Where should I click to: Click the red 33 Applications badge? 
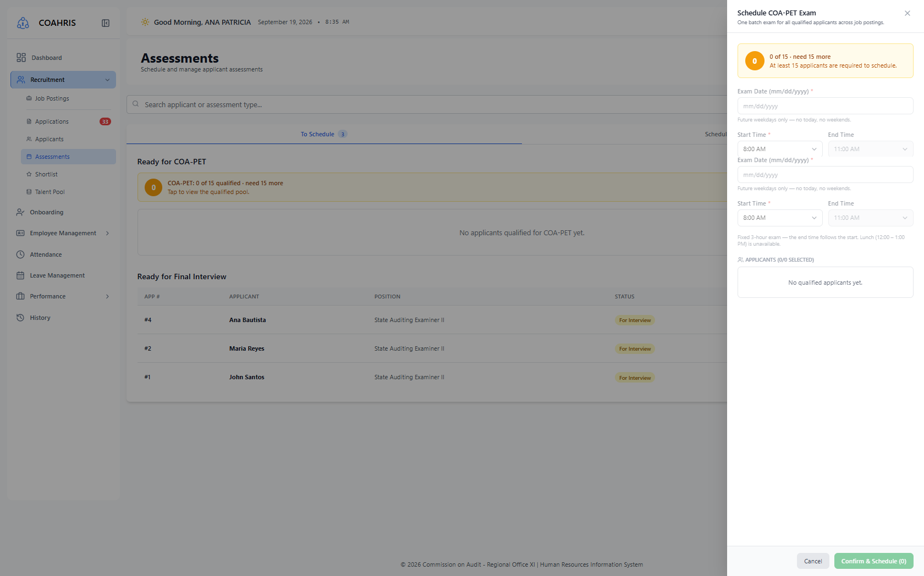click(x=105, y=121)
